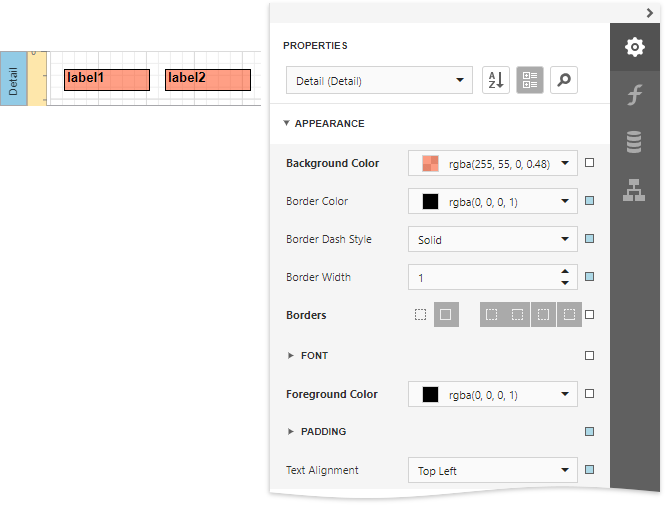Increase Border Width with up arrow
This screenshot has height=505, width=665.
click(565, 271)
